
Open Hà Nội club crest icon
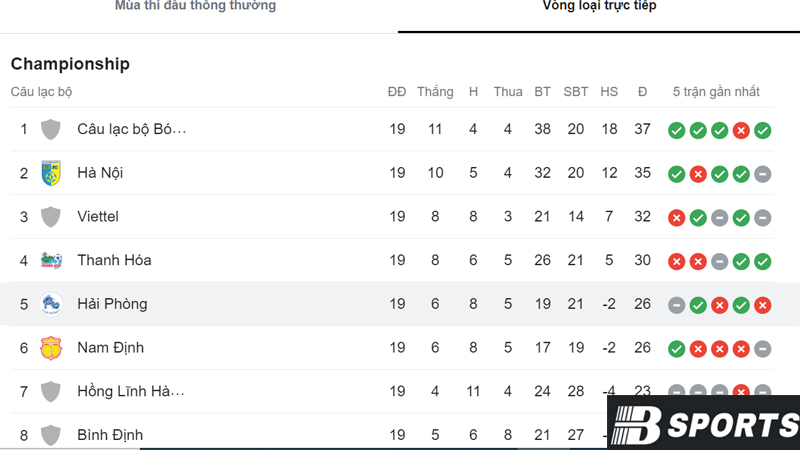(51, 173)
